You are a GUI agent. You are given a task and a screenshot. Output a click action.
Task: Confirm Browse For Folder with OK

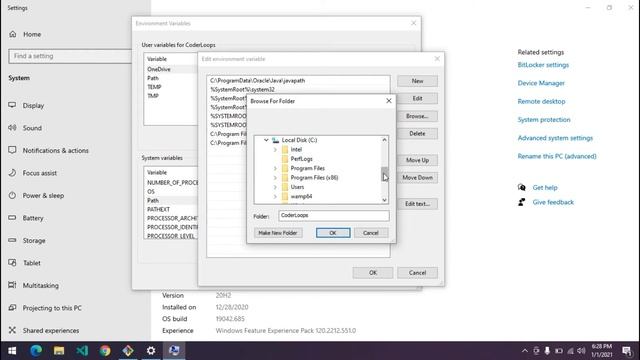333,233
